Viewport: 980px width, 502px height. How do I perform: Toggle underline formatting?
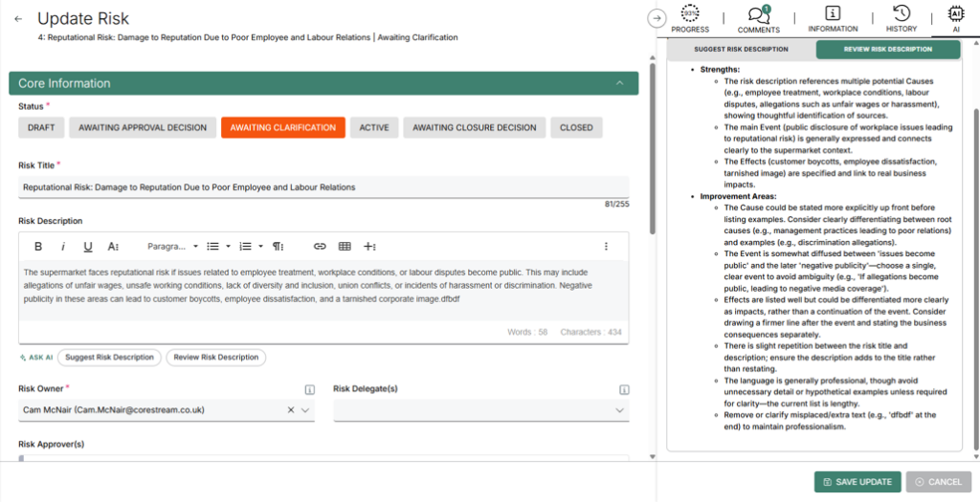tap(87, 247)
